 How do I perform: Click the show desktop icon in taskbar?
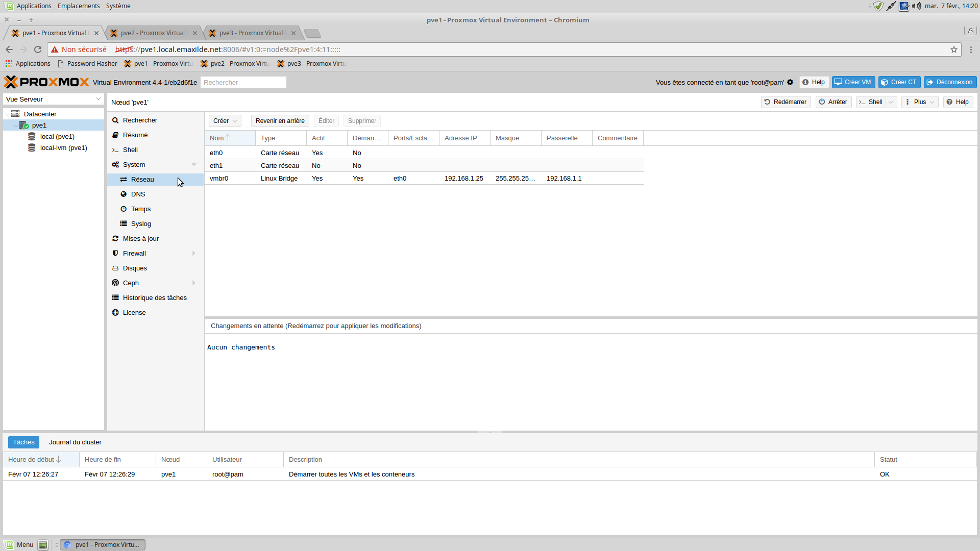43,545
